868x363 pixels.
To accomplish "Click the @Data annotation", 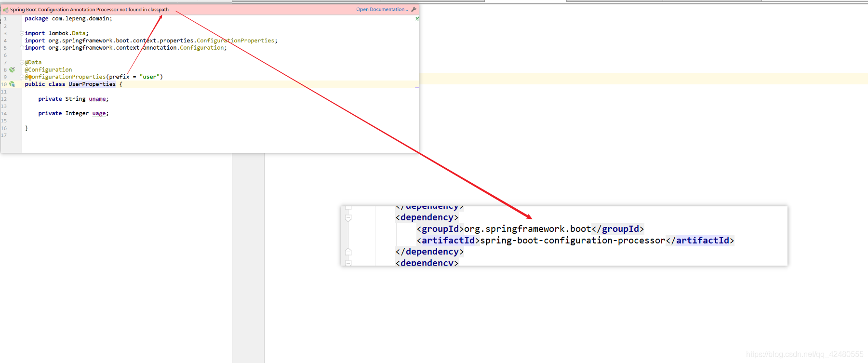I will [33, 62].
